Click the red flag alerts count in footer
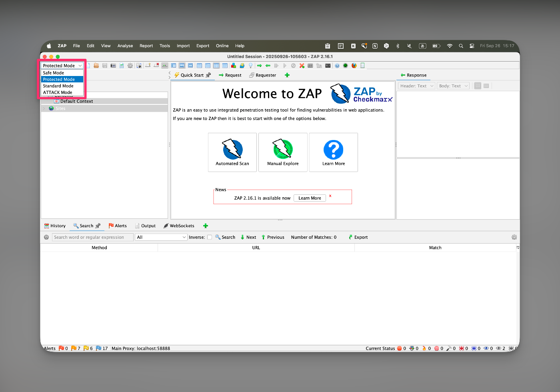The image size is (560, 392). tap(64, 348)
